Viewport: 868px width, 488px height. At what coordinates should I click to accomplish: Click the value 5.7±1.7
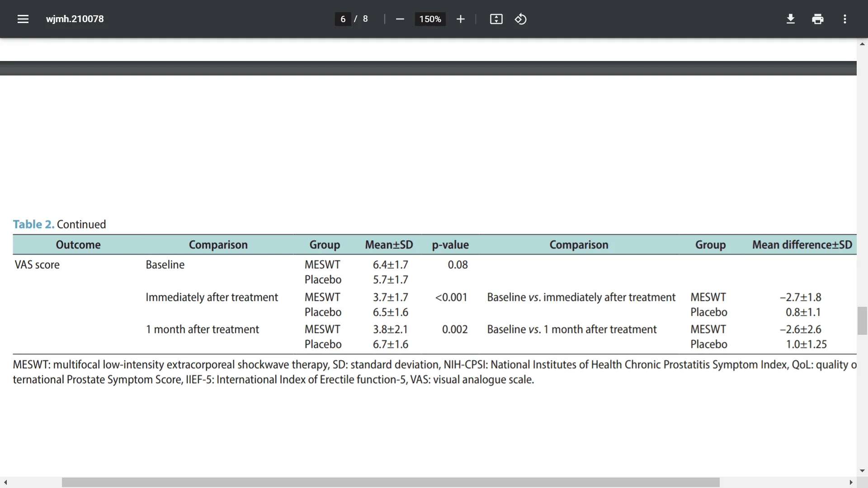click(x=391, y=279)
